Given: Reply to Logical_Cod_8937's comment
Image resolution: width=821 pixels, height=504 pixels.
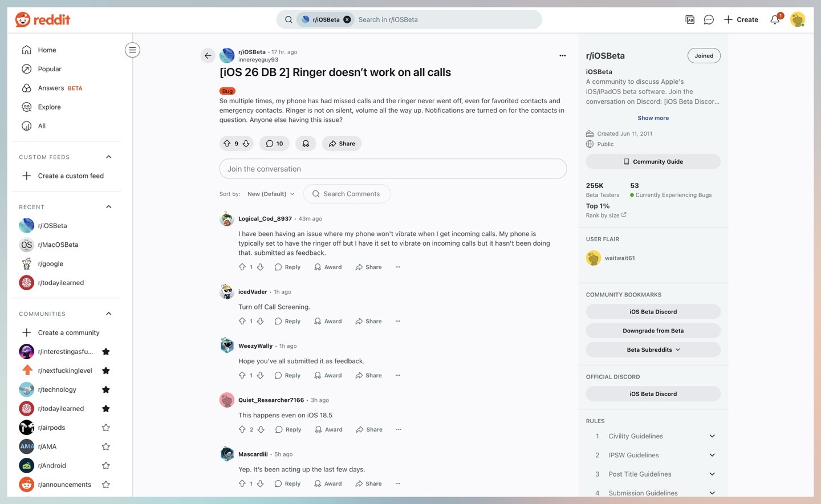Looking at the screenshot, I should pyautogui.click(x=287, y=267).
